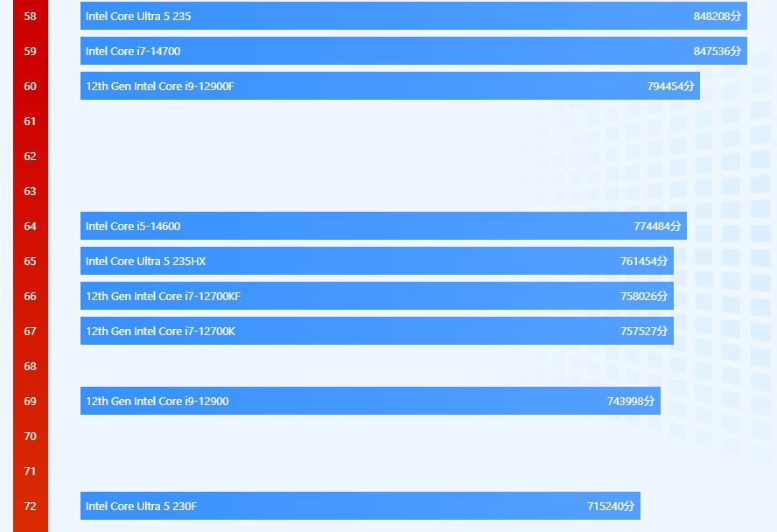Click the score 774484分
777x532 pixels.
pyautogui.click(x=657, y=227)
